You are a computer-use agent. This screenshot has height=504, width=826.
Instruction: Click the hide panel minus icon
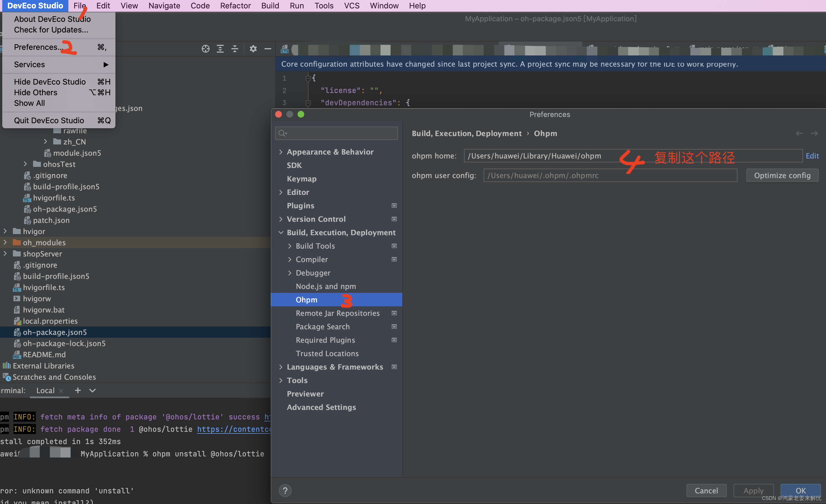pyautogui.click(x=268, y=49)
